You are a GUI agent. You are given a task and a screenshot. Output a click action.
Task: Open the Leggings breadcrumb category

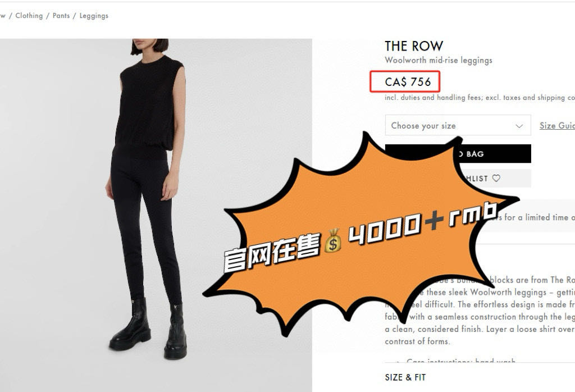click(x=94, y=16)
